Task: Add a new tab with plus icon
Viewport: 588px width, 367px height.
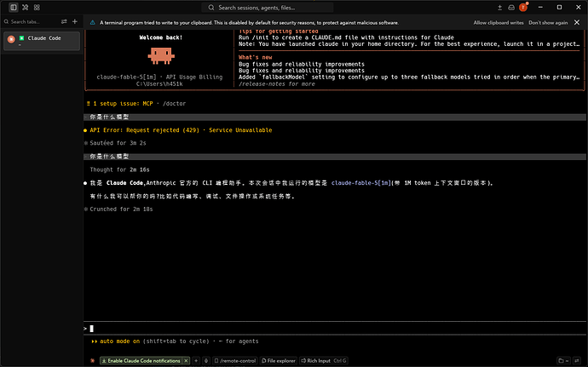Action: 75,22
